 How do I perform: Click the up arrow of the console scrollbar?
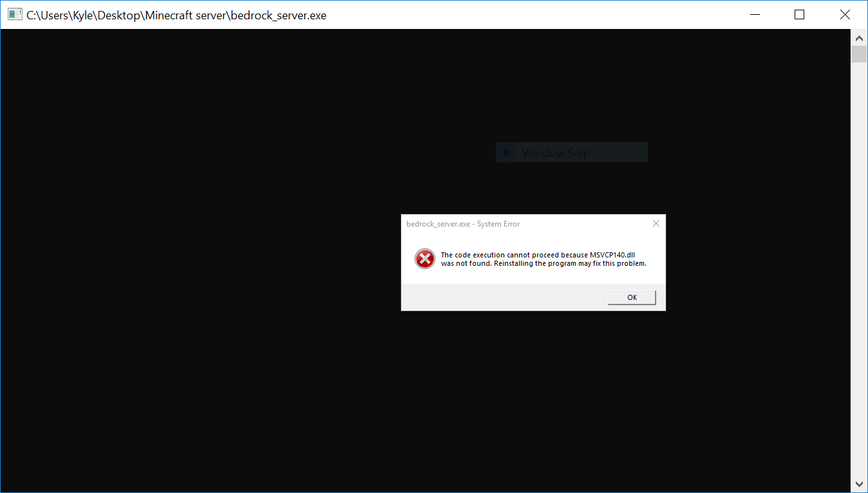(859, 37)
